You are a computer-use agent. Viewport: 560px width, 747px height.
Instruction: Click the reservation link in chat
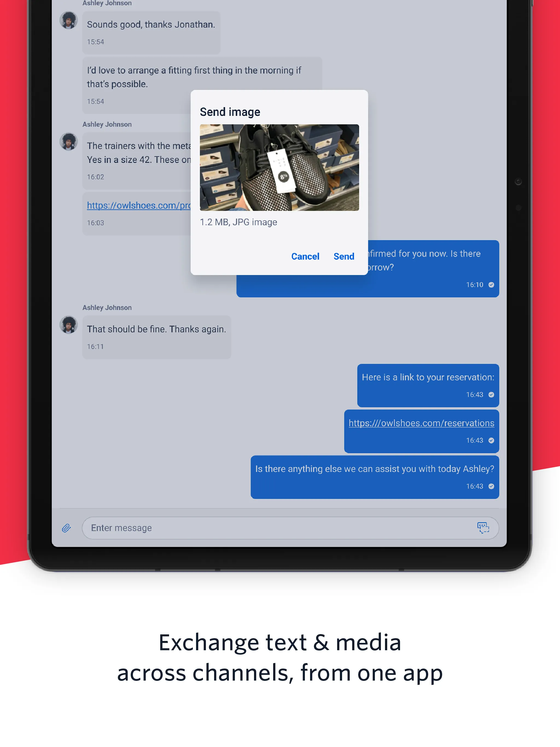[421, 423]
